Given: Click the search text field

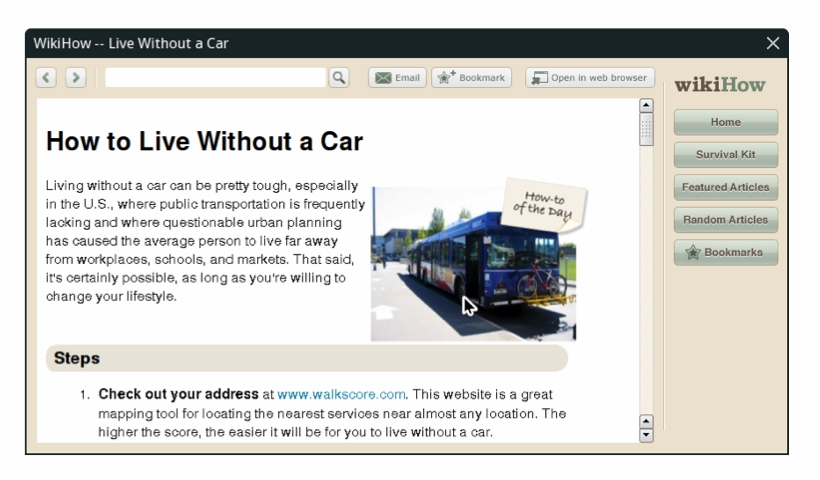Looking at the screenshot, I should tap(215, 77).
